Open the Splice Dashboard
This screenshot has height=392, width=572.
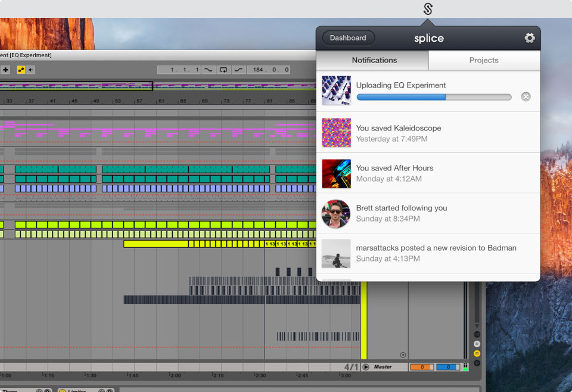coord(348,38)
